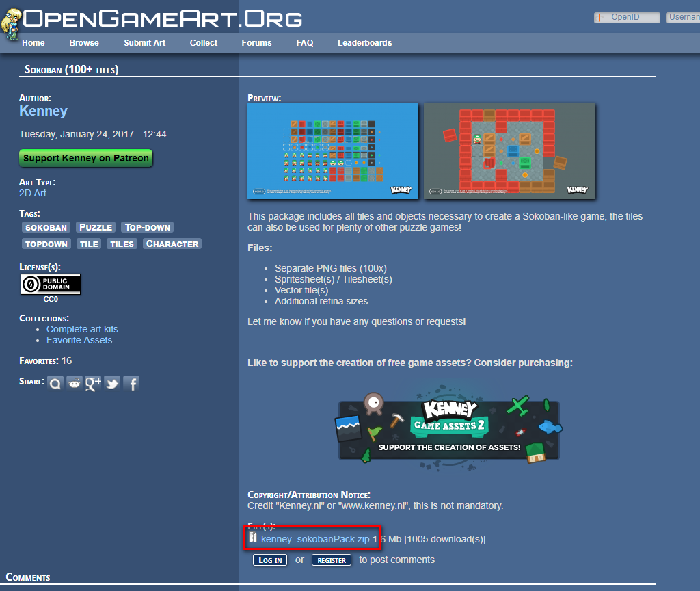Open the Home menu item
Screen dimensions: 700x591
click(33, 43)
